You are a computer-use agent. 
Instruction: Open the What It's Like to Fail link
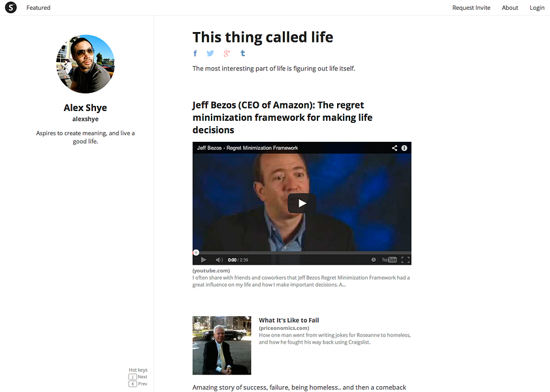click(x=289, y=320)
